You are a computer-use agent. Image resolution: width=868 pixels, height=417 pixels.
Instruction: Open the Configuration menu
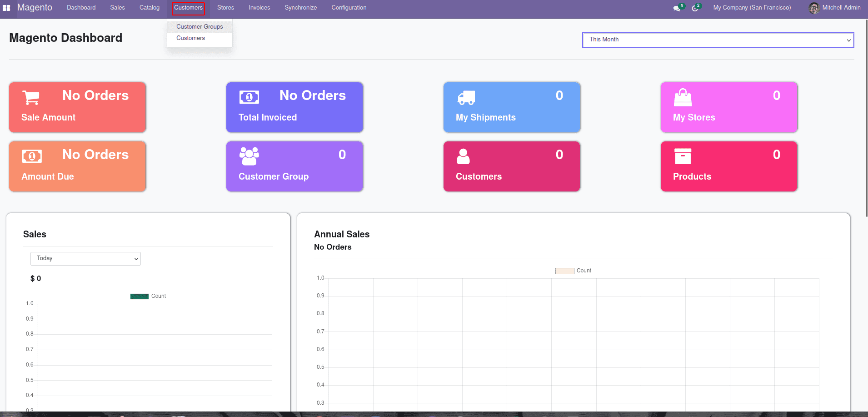click(349, 8)
